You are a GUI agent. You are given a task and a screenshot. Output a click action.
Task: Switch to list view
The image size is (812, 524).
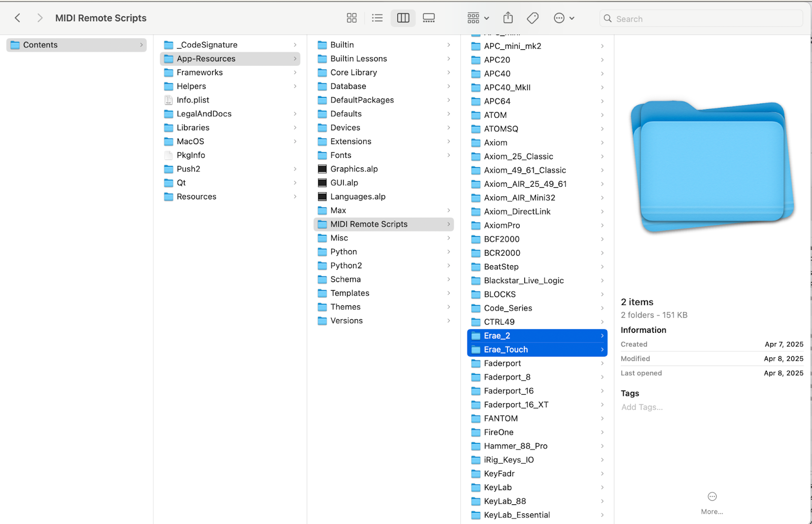pos(377,18)
